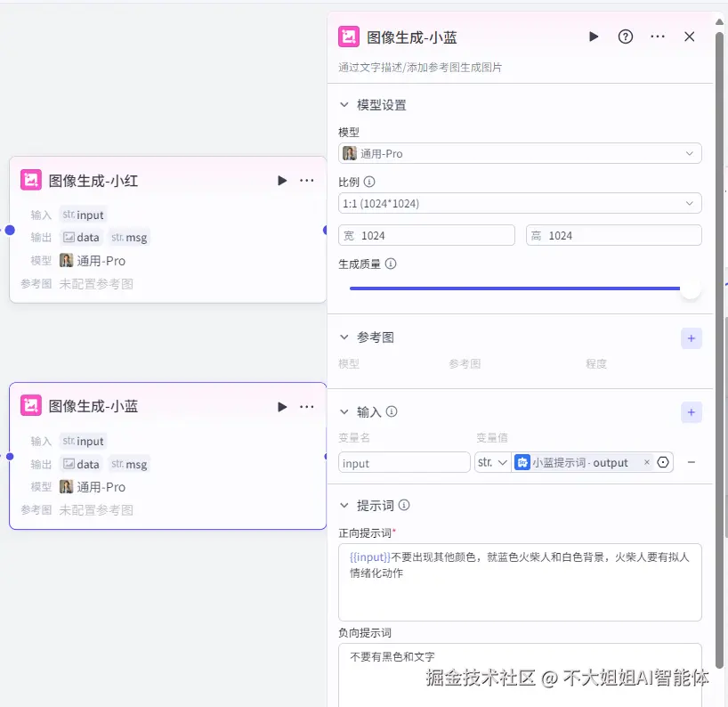The image size is (728, 707).
Task: Run 图像生成-小红 via its play icon
Action: tap(282, 180)
